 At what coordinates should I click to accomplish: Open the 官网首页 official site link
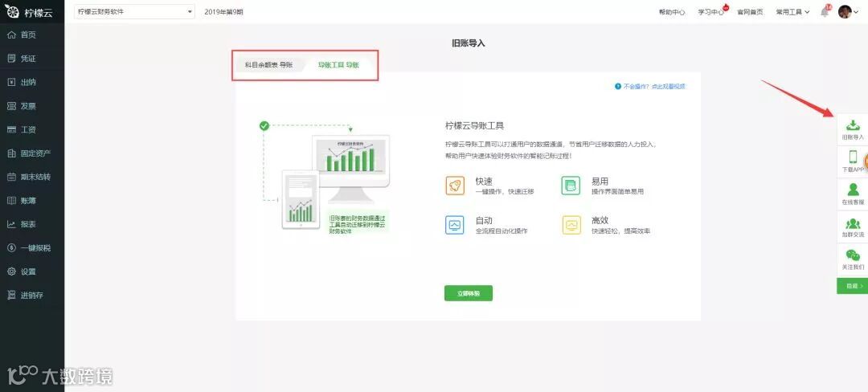coord(750,12)
